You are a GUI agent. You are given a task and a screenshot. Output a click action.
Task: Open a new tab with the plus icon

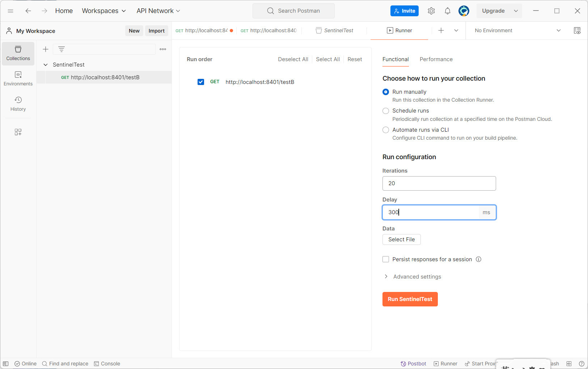(441, 30)
